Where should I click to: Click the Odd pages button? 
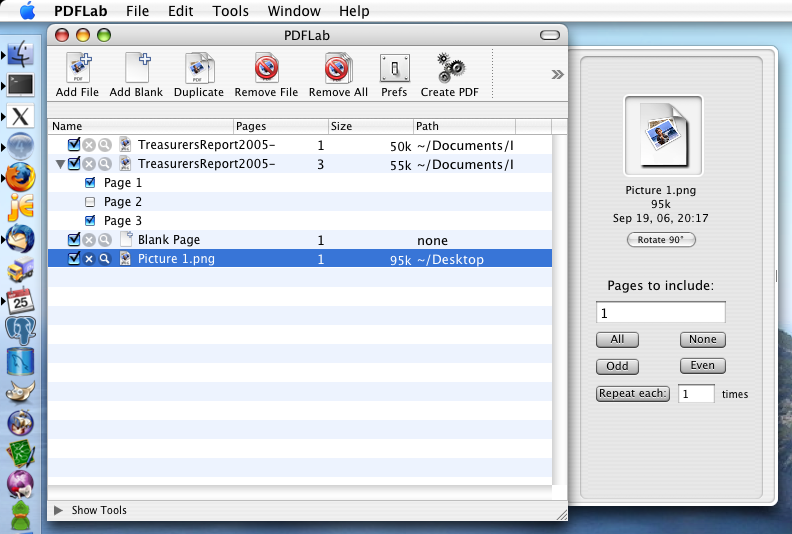[x=617, y=366]
